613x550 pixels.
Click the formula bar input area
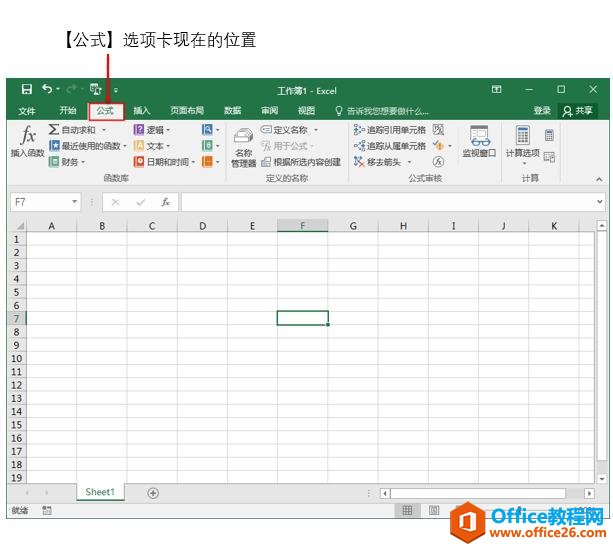click(x=388, y=202)
